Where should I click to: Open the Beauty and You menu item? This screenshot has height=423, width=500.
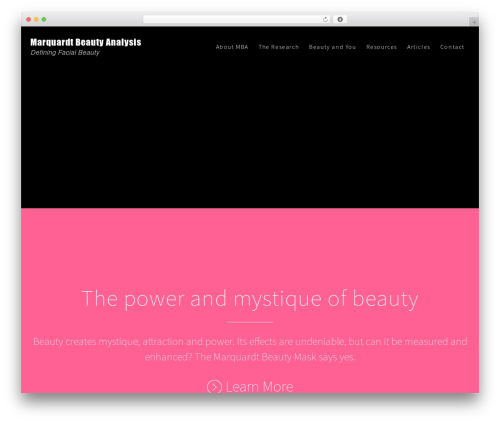click(332, 47)
